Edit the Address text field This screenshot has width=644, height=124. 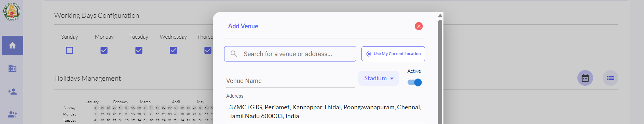coord(326,112)
